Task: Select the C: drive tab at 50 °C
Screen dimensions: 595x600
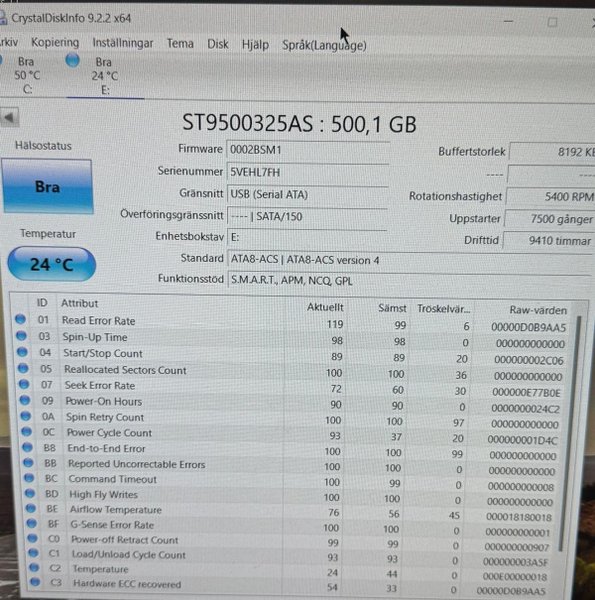Action: point(25,75)
